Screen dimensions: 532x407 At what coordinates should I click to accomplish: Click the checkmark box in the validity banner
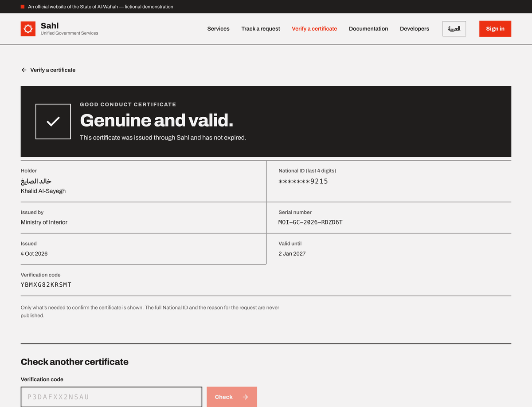(x=53, y=121)
